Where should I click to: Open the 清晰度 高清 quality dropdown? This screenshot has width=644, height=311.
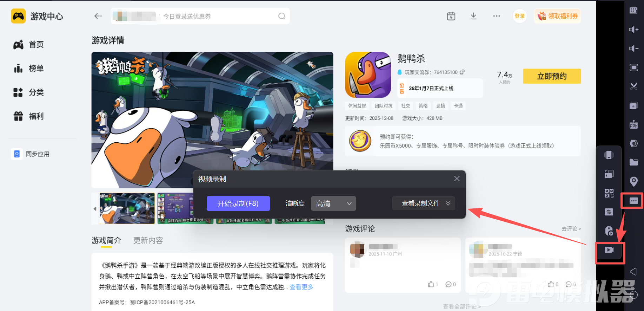[333, 203]
